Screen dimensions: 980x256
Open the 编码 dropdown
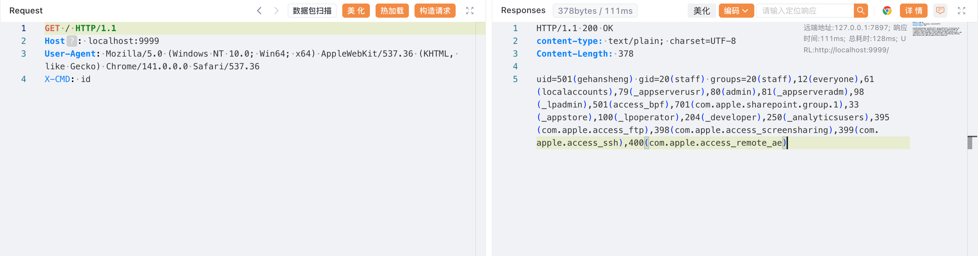point(736,11)
